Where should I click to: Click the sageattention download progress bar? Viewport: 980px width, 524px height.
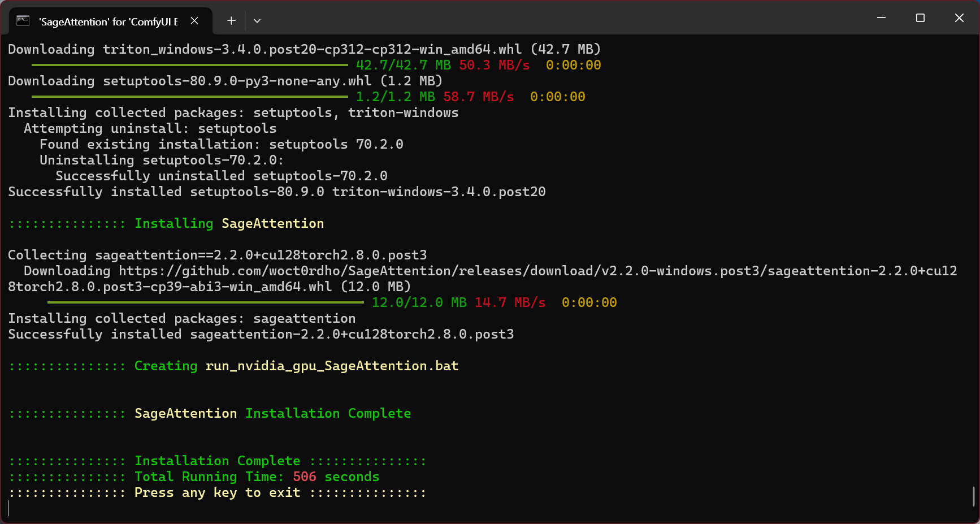[206, 302]
